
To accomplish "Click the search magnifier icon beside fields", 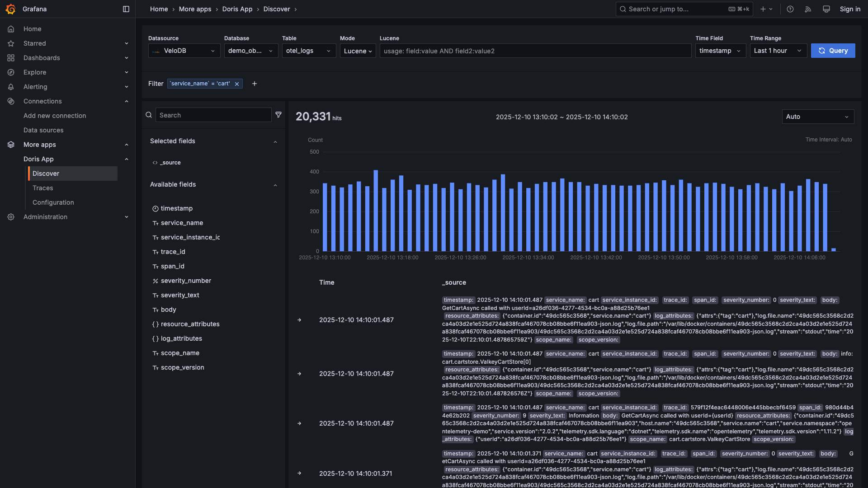I will coord(149,115).
